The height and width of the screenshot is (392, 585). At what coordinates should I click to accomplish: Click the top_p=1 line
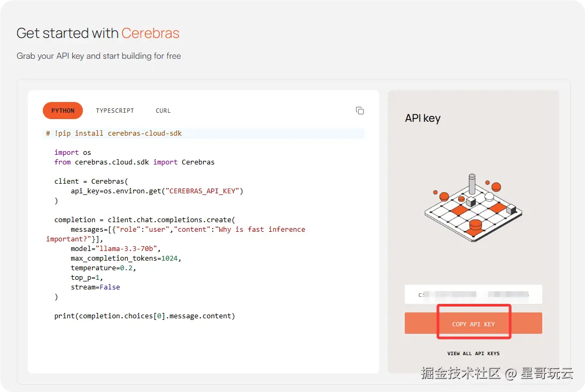[x=87, y=278]
